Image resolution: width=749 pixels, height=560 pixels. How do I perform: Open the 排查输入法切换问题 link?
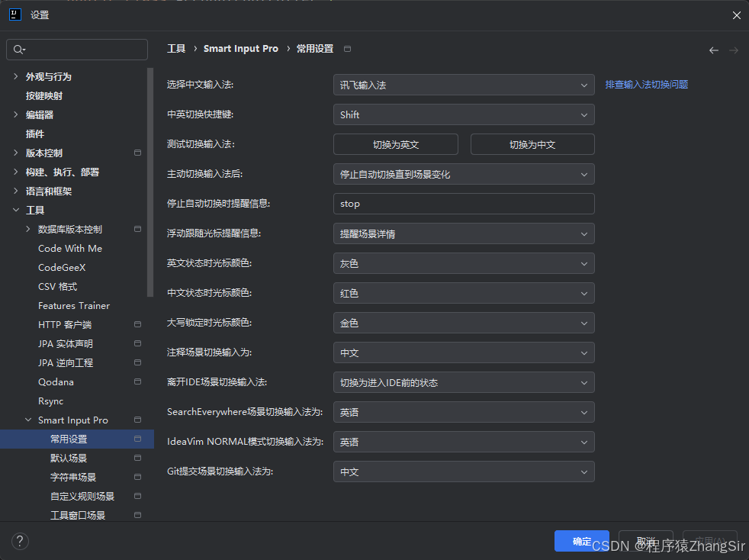click(x=646, y=85)
